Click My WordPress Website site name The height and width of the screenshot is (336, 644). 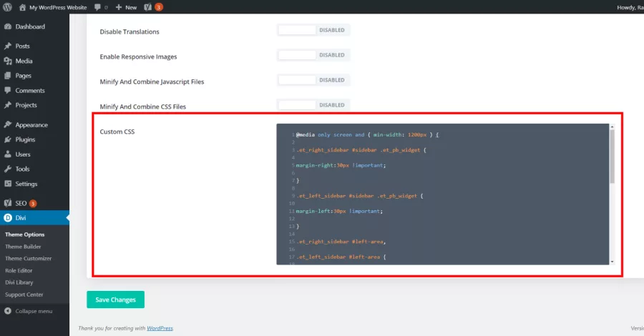58,7
